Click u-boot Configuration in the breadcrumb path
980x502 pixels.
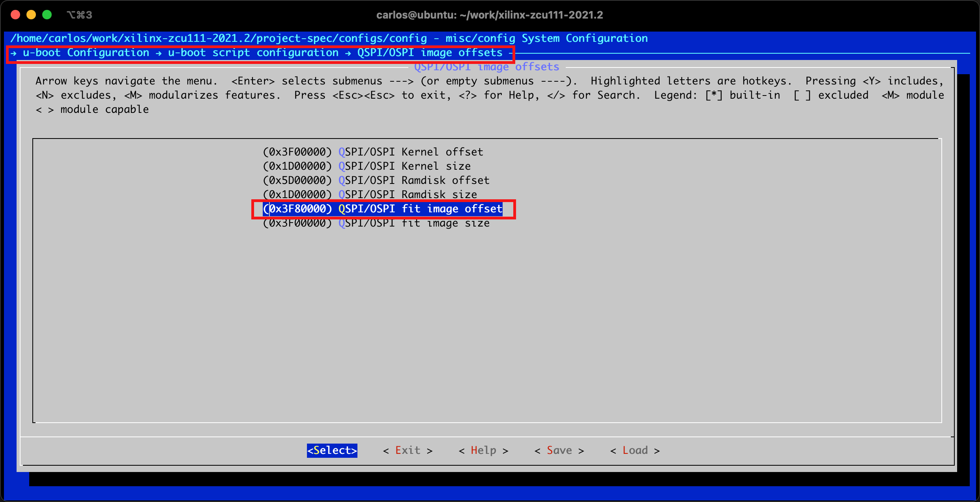86,53
